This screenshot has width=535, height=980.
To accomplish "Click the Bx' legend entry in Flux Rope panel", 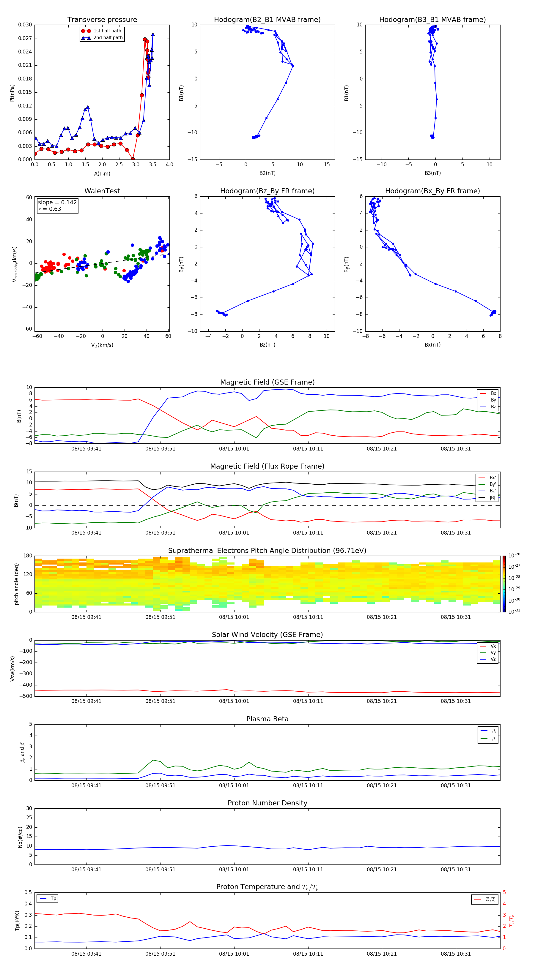I will pyautogui.click(x=487, y=478).
